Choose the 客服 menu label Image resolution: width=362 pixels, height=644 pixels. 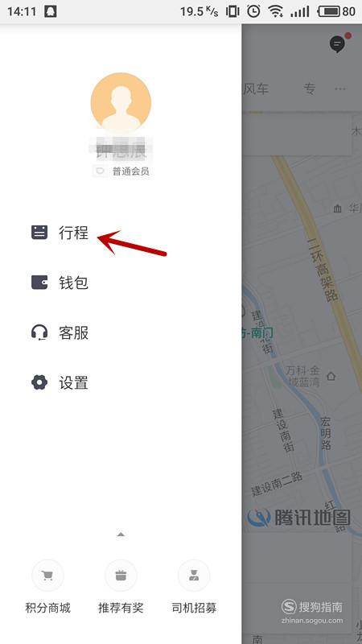tap(73, 332)
